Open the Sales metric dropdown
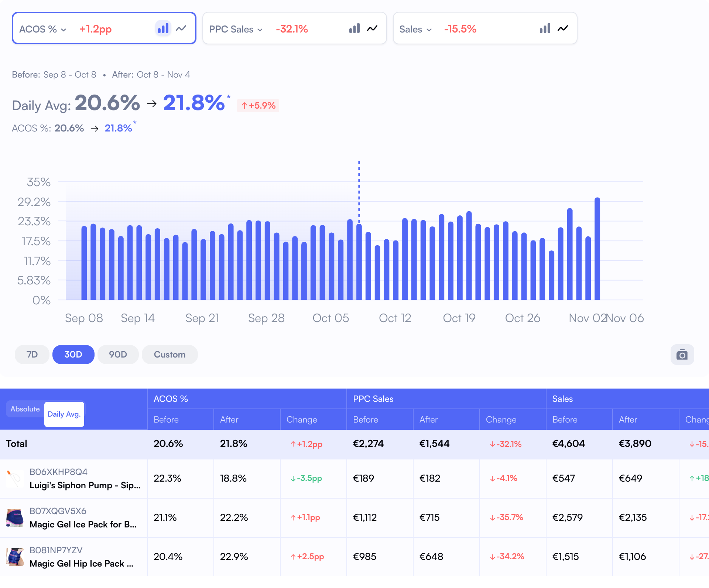The width and height of the screenshot is (709, 588). [x=415, y=29]
